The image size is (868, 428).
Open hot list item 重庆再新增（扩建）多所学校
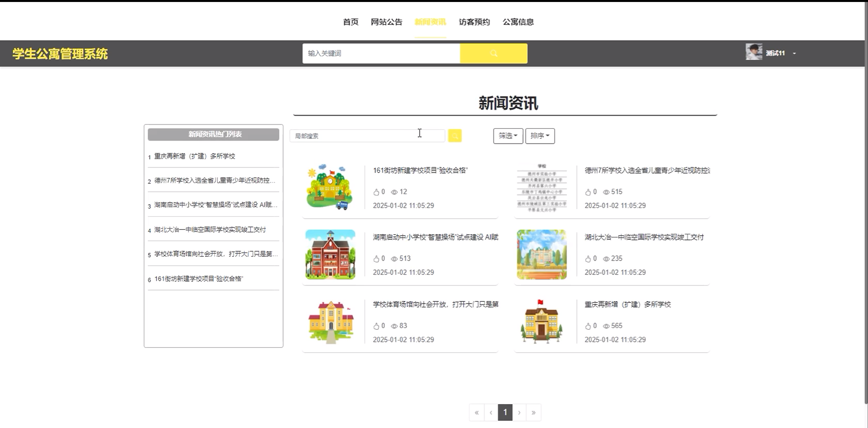(x=195, y=156)
